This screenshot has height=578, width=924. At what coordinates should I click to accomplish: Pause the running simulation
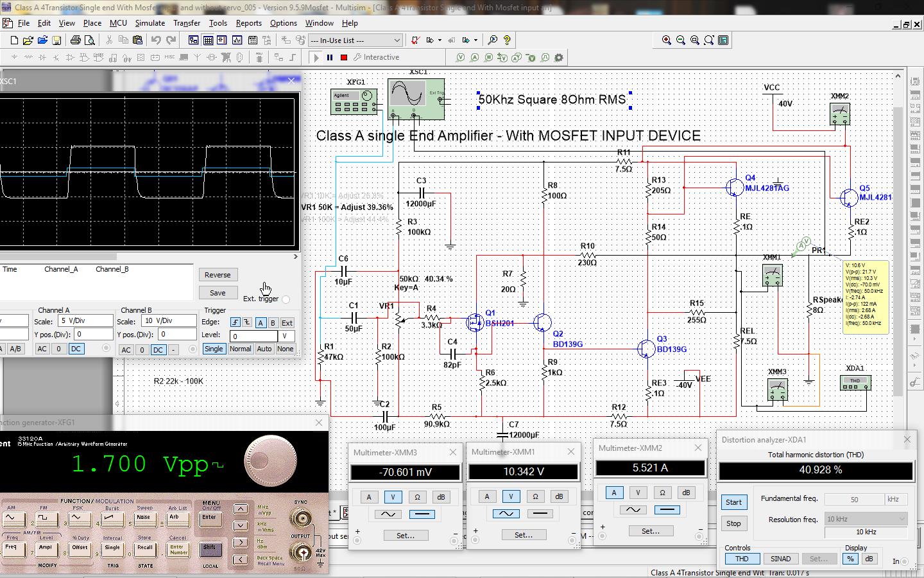330,57
